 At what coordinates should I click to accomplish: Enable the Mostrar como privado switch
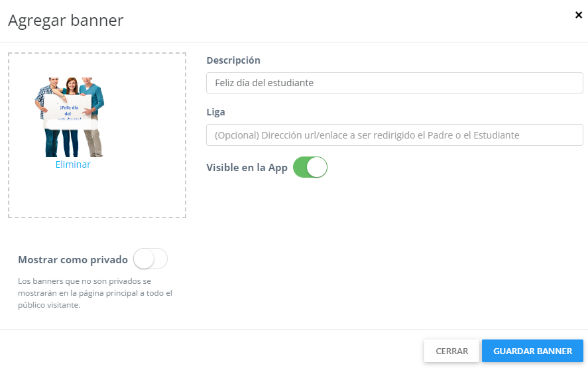150,259
